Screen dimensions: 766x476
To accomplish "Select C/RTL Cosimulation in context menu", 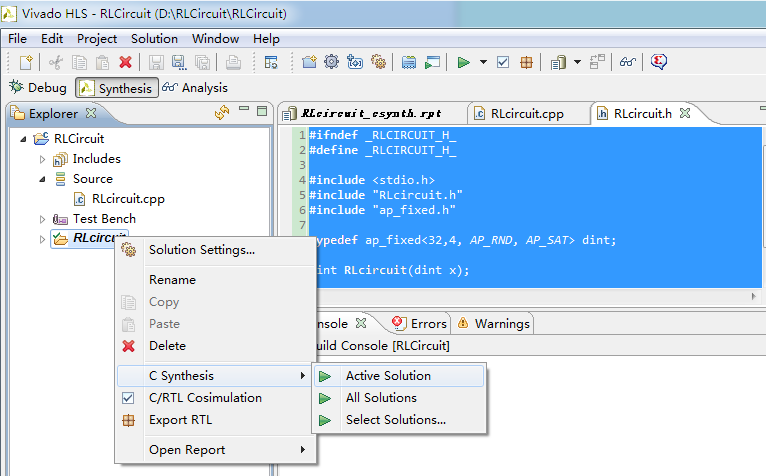I will (x=205, y=398).
